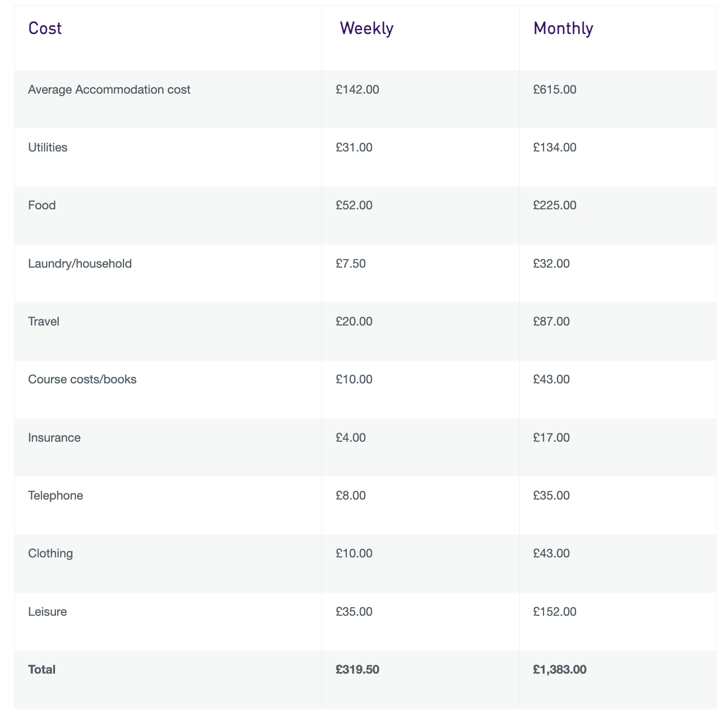The image size is (728, 715).
Task: Click the monthly total £1,383.00
Action: click(x=560, y=669)
